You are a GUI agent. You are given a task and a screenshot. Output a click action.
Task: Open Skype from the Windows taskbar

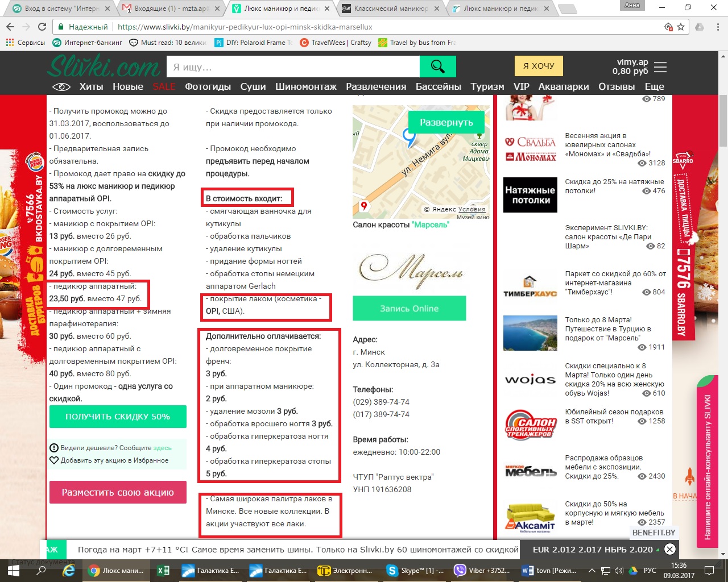pyautogui.click(x=416, y=571)
